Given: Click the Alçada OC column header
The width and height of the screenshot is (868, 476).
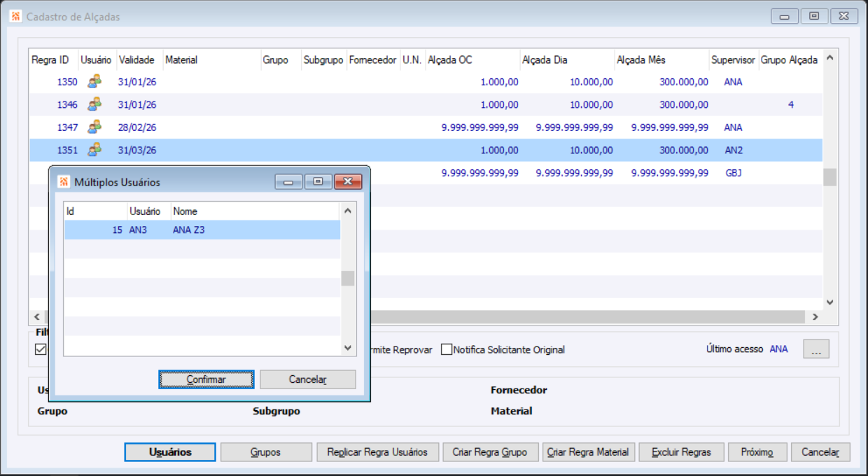Looking at the screenshot, I should tap(472, 60).
